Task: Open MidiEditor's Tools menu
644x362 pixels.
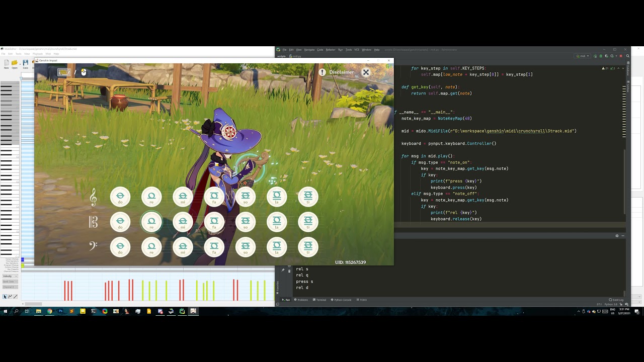Action: coord(19,54)
